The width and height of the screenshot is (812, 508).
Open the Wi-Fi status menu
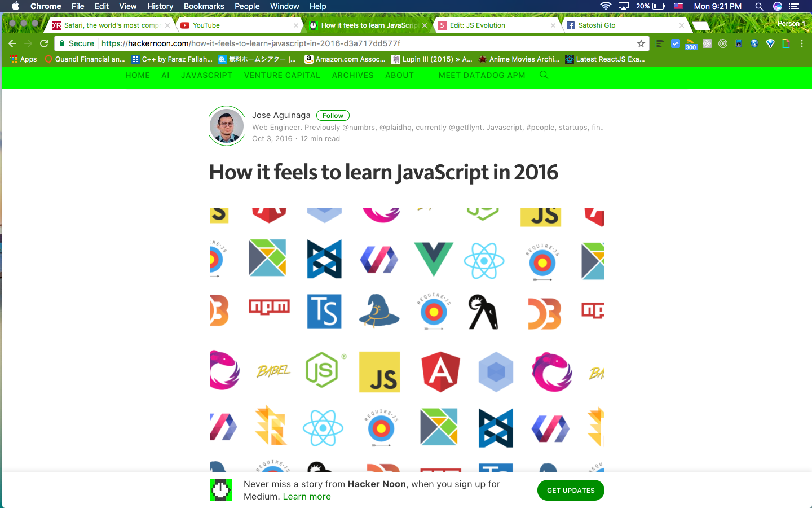coord(606,6)
